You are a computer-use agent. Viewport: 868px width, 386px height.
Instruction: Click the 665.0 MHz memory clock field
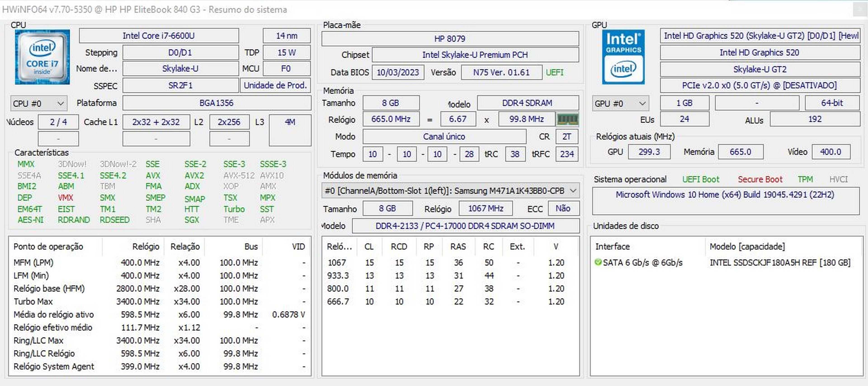coord(391,119)
